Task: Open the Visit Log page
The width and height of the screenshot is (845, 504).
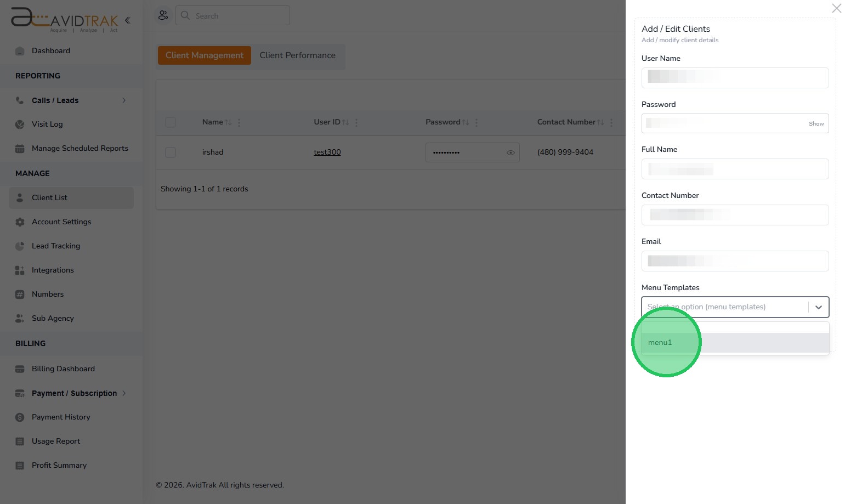Action: pyautogui.click(x=47, y=124)
